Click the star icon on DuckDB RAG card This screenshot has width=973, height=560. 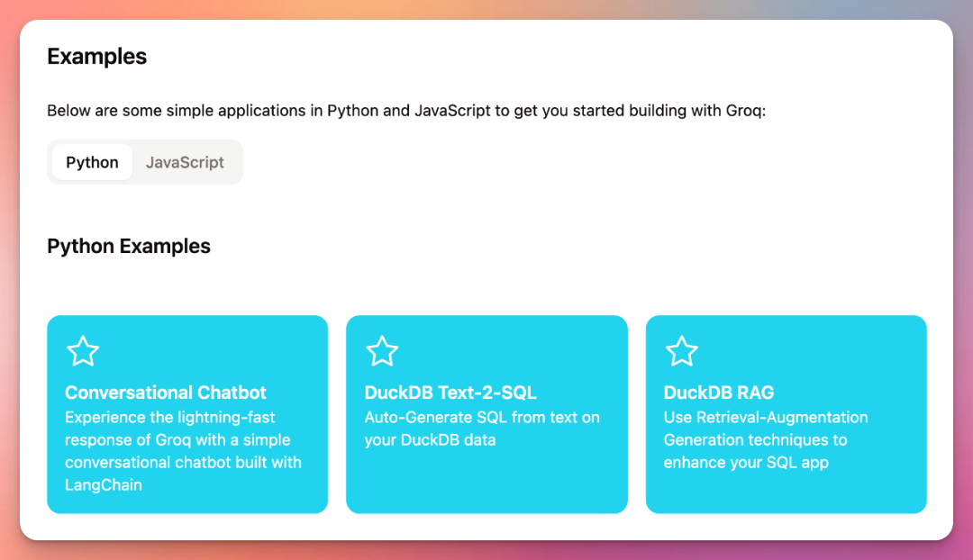pos(681,351)
